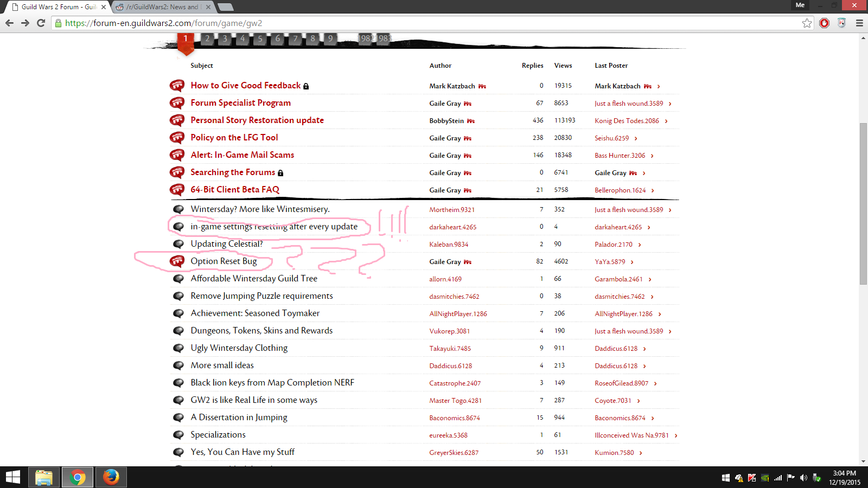
Task: Go to forum page 5
Action: [260, 38]
